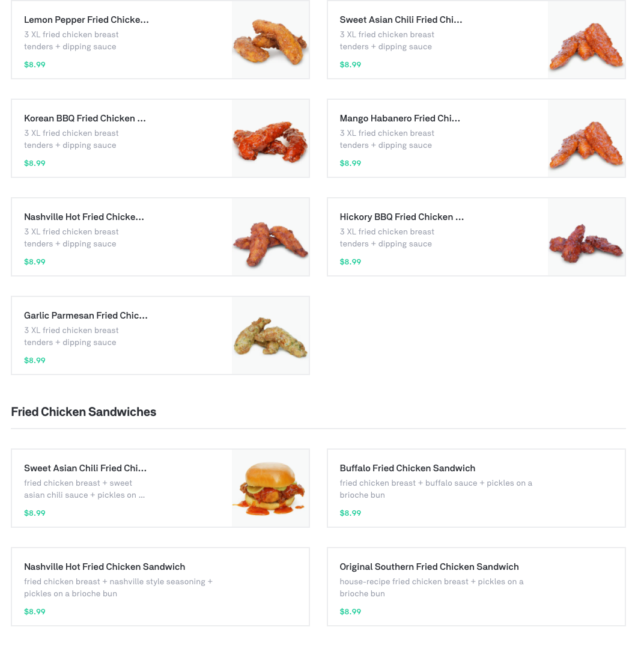Click the Original Southern sandwich description text
Screen dimensions: 644x645
pyautogui.click(x=431, y=587)
